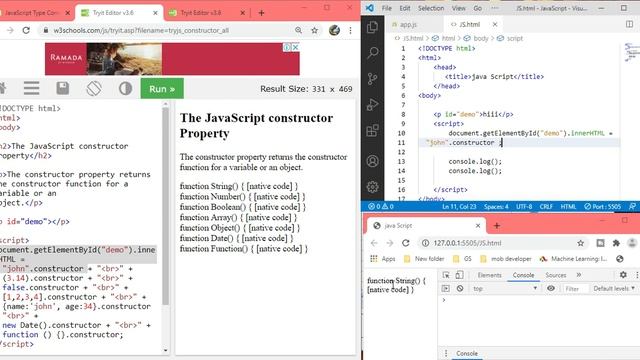640x360 pixels.
Task: Toggle DevTools device toolbar icon
Action: 459,275
